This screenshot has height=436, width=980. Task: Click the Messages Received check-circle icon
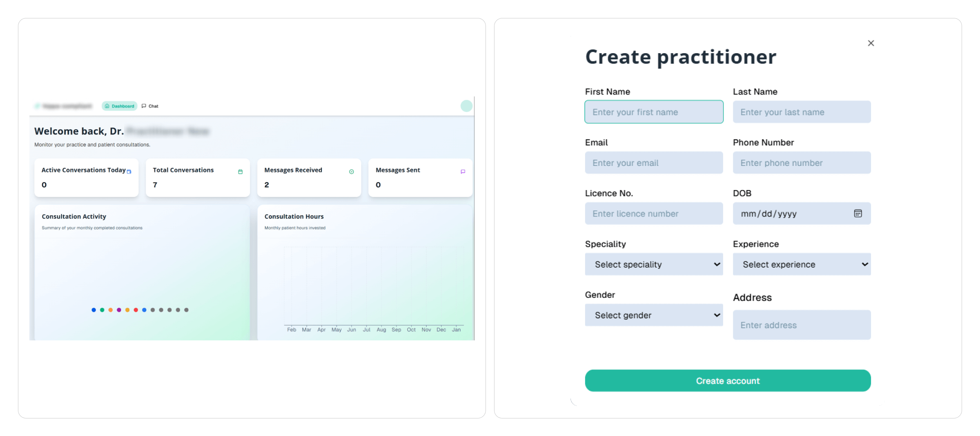click(x=351, y=172)
